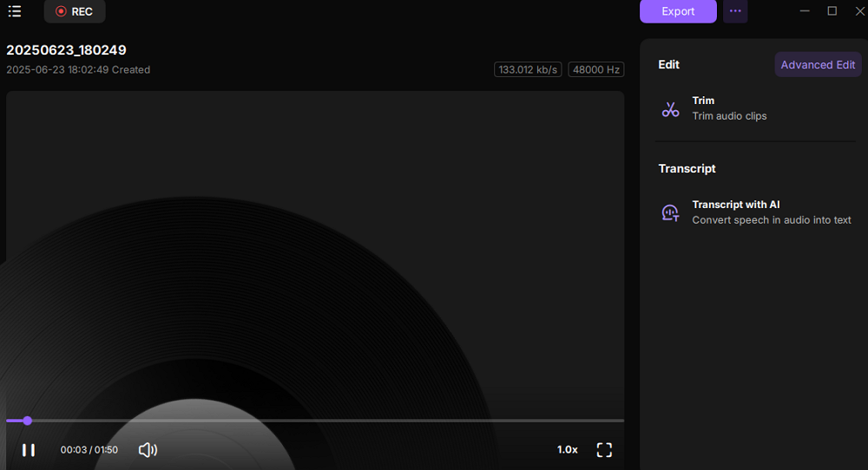Click the 133.012 kb/s bitrate badge
Screen dimensions: 868x470
coord(528,69)
